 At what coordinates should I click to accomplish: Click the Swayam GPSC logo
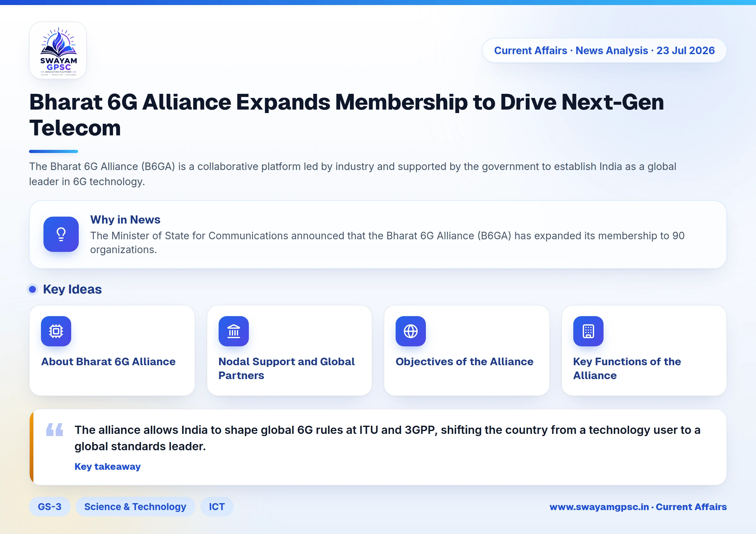[58, 50]
